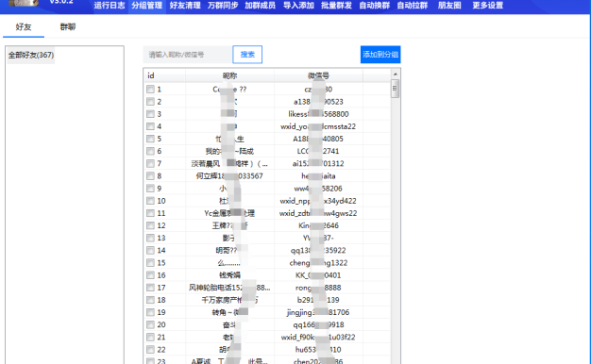Click the nickname cell starting with 千万家房产
The width and height of the screenshot is (591, 364).
coord(229,300)
